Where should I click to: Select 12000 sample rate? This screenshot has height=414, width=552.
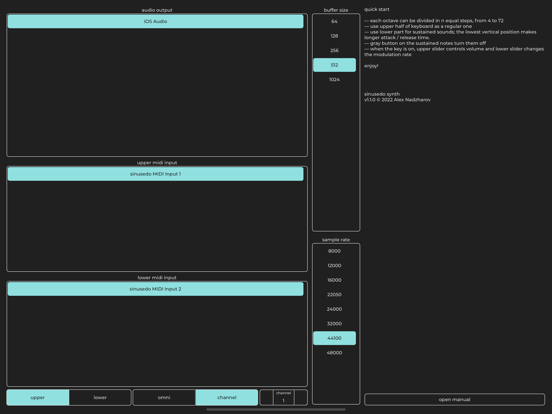tap(334, 265)
